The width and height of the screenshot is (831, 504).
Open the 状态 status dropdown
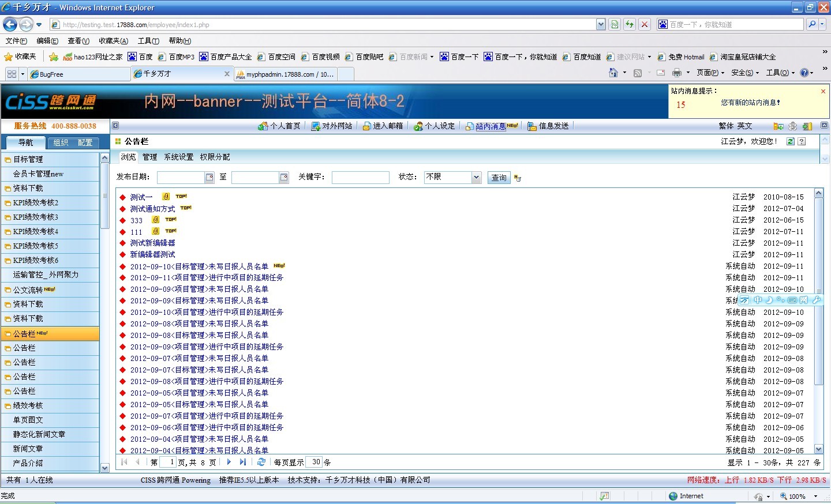476,178
